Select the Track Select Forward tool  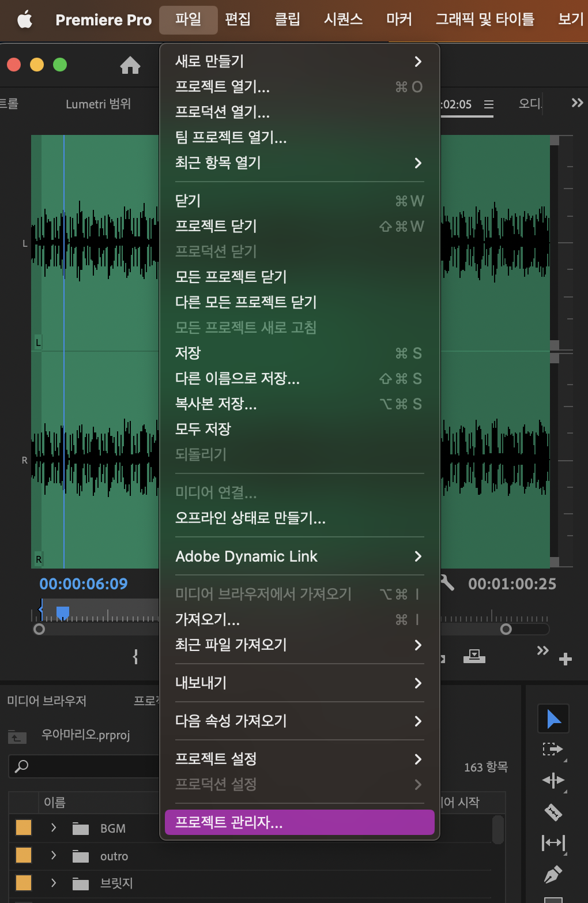(x=553, y=750)
